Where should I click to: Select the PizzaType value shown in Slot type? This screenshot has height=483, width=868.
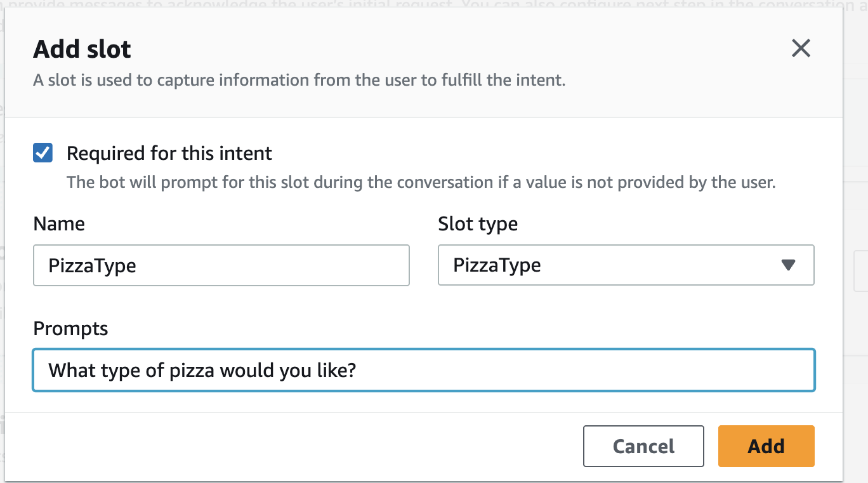[497, 265]
